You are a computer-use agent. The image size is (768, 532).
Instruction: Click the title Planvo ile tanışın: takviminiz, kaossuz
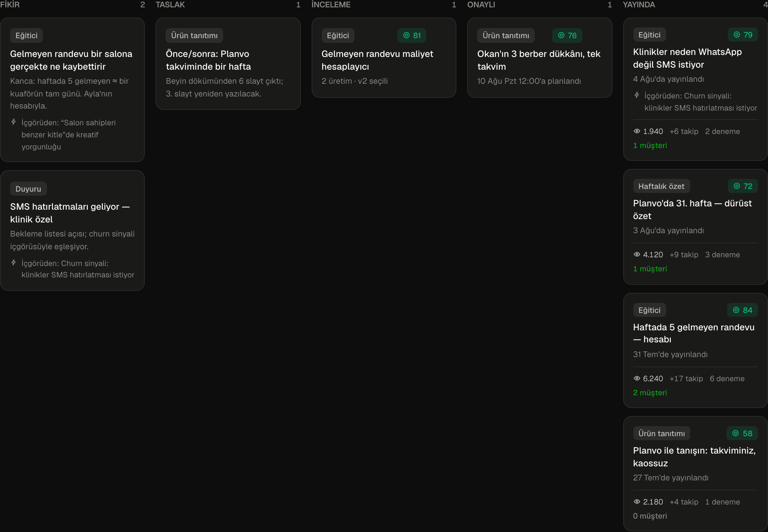694,457
